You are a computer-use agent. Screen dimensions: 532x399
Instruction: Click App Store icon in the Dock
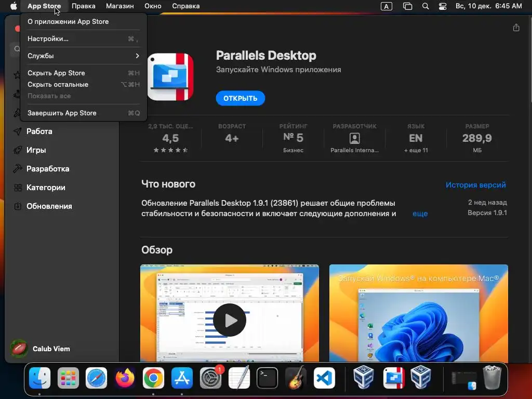182,378
